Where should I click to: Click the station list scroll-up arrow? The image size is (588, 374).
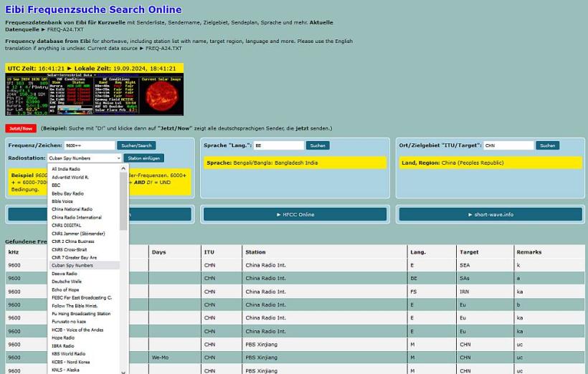[123, 168]
